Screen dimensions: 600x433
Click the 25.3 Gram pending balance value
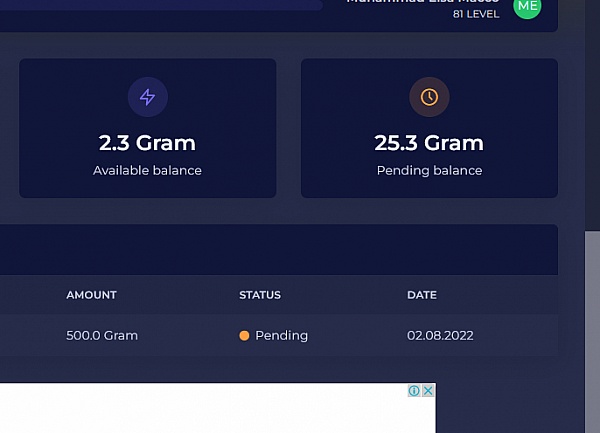pos(429,143)
